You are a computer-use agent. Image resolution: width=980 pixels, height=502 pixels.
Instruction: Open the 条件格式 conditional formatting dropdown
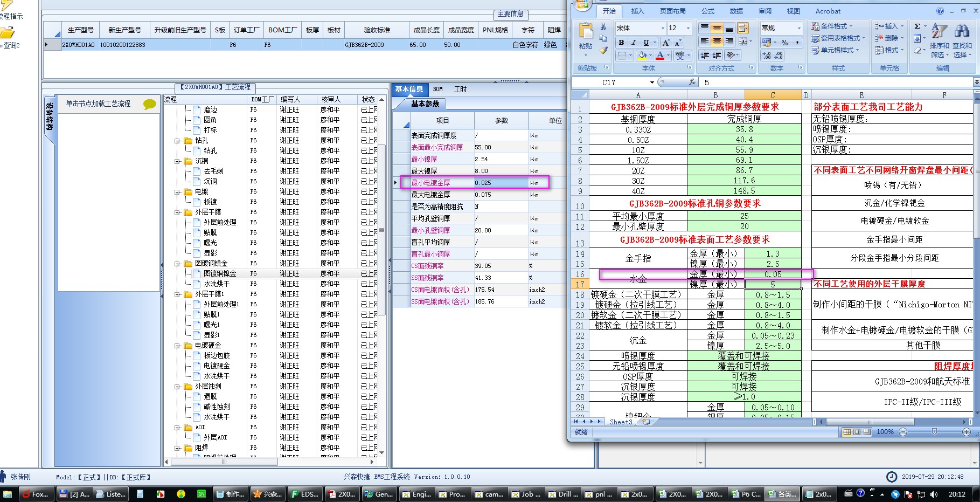[x=833, y=26]
